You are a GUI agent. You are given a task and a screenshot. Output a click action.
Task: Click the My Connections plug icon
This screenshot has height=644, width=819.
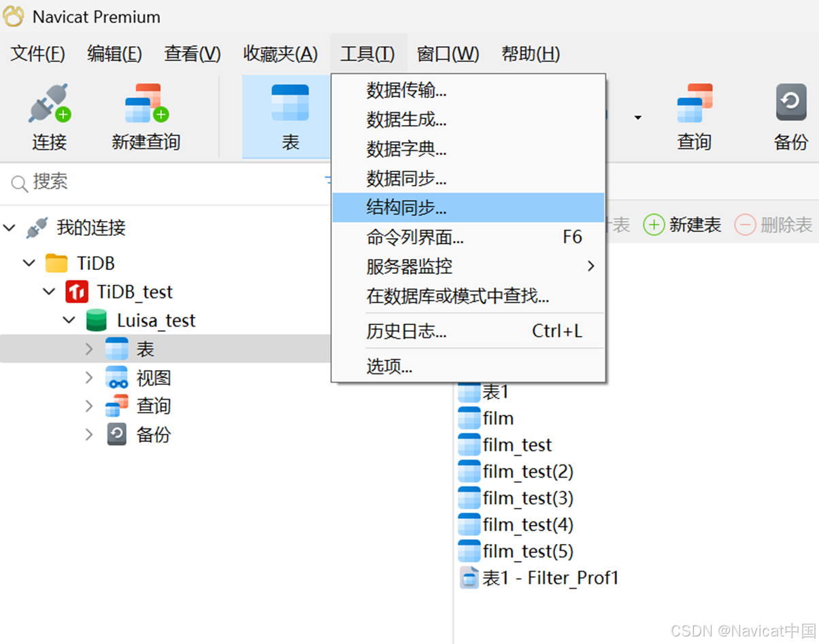coord(37,228)
